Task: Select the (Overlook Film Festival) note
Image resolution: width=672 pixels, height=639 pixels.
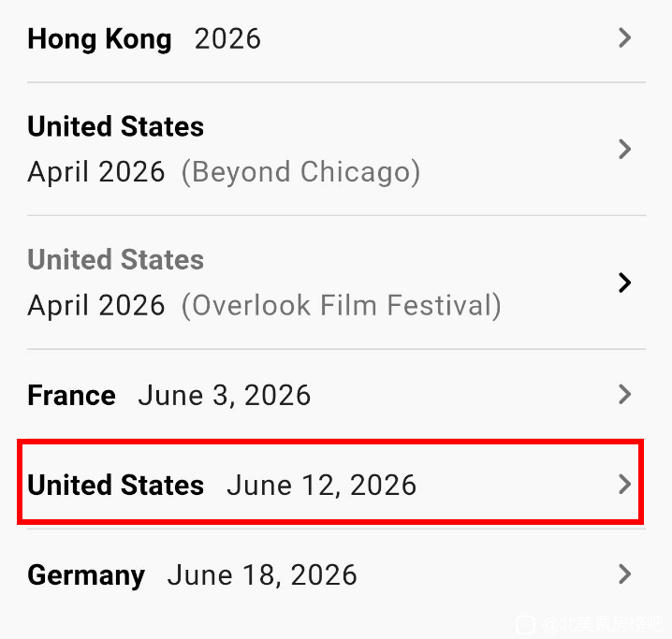Action: (341, 306)
